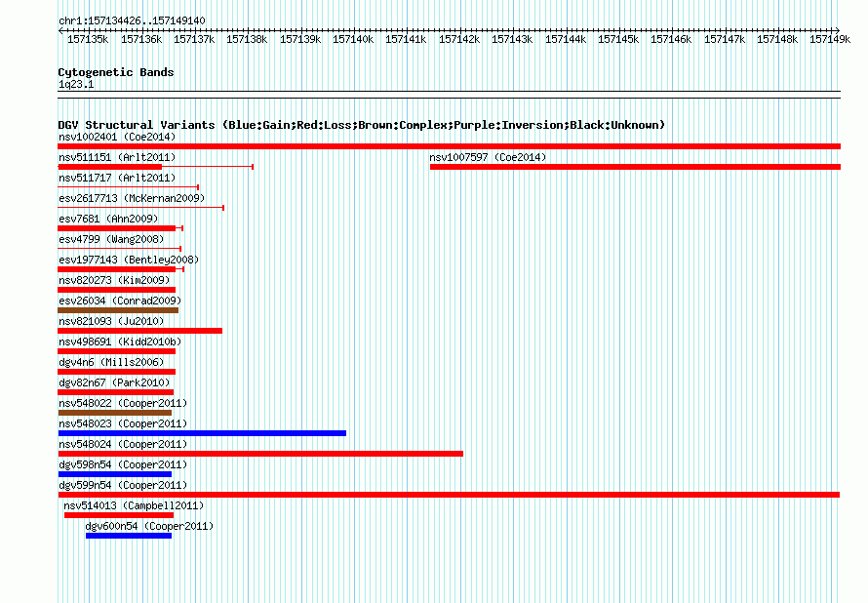Select the brown nsv548022 complex bar

tap(114, 413)
